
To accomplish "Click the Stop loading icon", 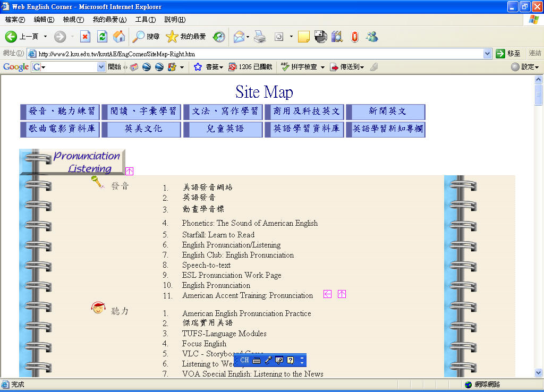I will (x=85, y=37).
